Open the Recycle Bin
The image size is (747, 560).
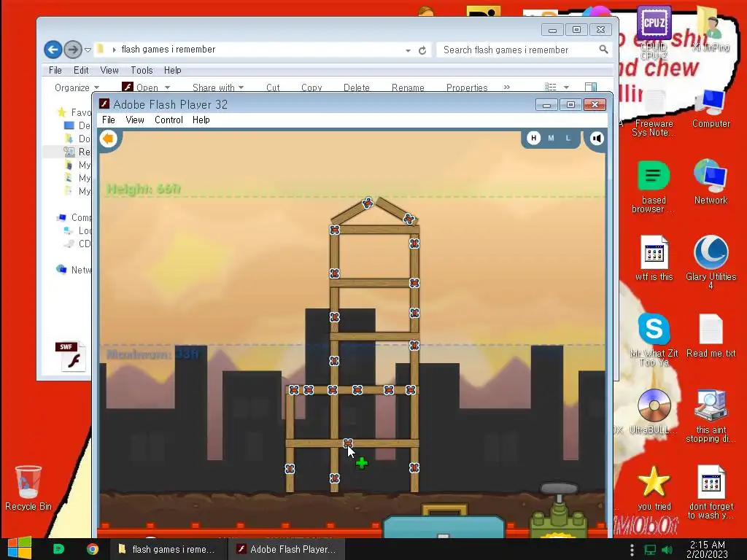coord(28,488)
